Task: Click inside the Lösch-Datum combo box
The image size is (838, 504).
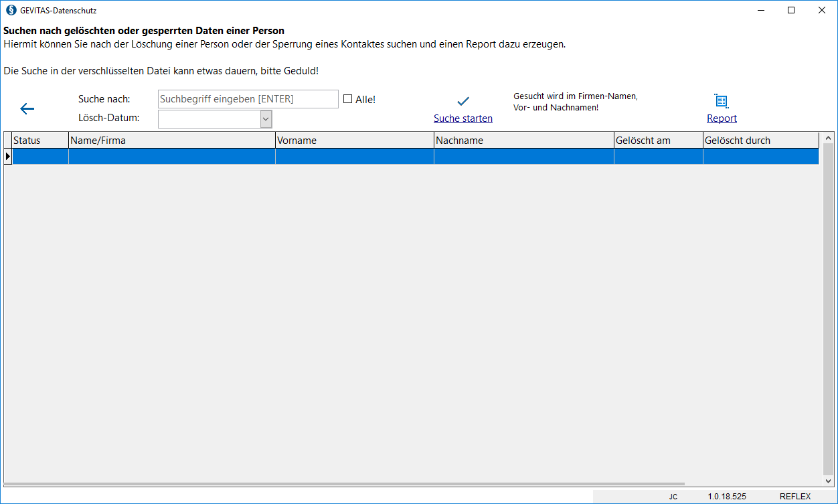Action: [208, 118]
